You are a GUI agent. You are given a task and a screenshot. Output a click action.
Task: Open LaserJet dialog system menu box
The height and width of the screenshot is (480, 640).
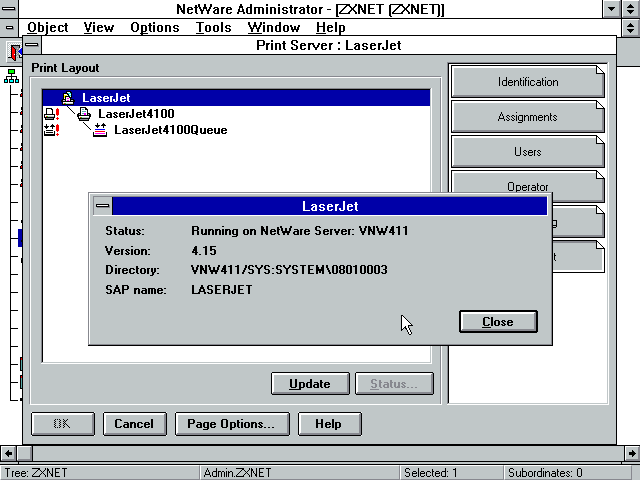[102, 206]
